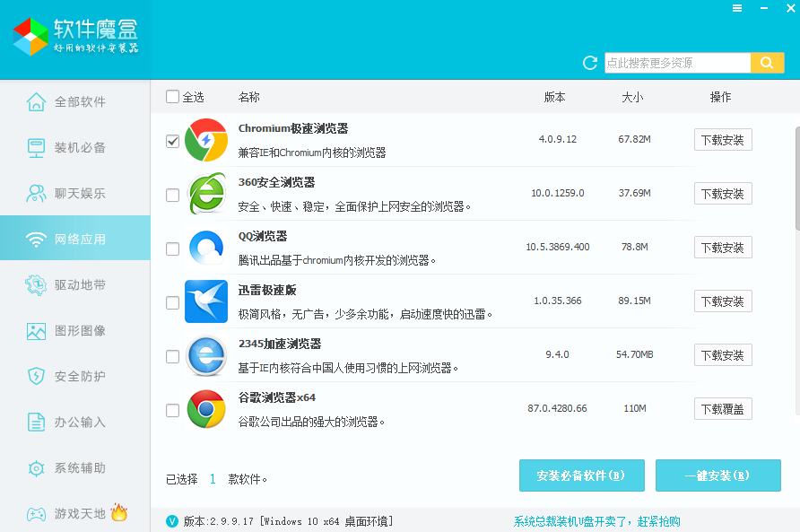Click the picture icon for 图形图像
Screen dimensions: 800x532
pos(36,331)
